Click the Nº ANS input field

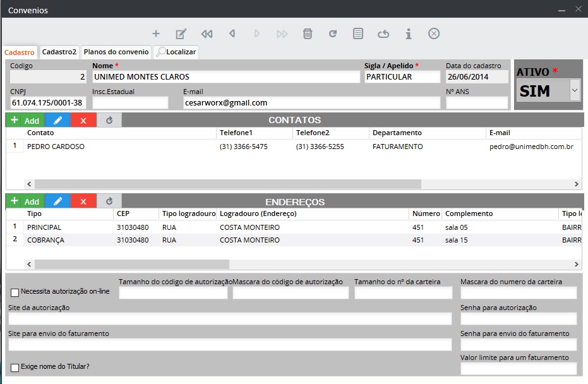click(x=477, y=103)
